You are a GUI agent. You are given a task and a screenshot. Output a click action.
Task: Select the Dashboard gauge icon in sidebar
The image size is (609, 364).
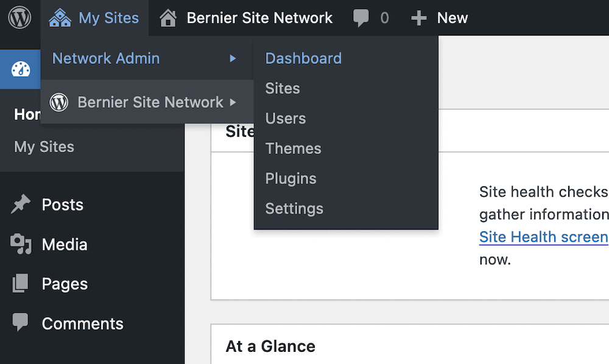(x=21, y=69)
